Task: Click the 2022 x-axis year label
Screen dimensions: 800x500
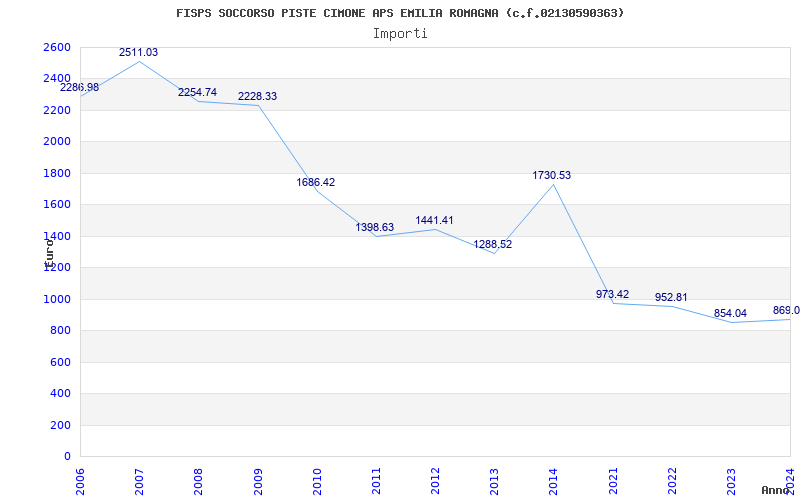Action: (x=672, y=481)
